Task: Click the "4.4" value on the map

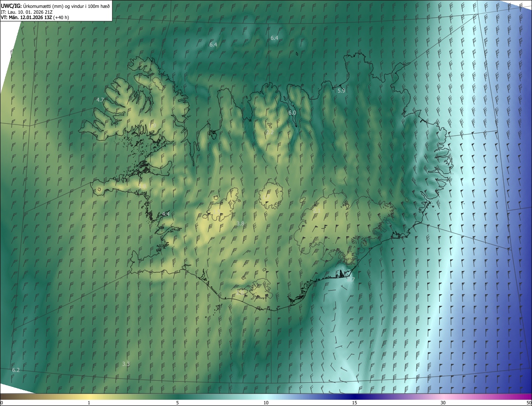Action: click(166, 214)
